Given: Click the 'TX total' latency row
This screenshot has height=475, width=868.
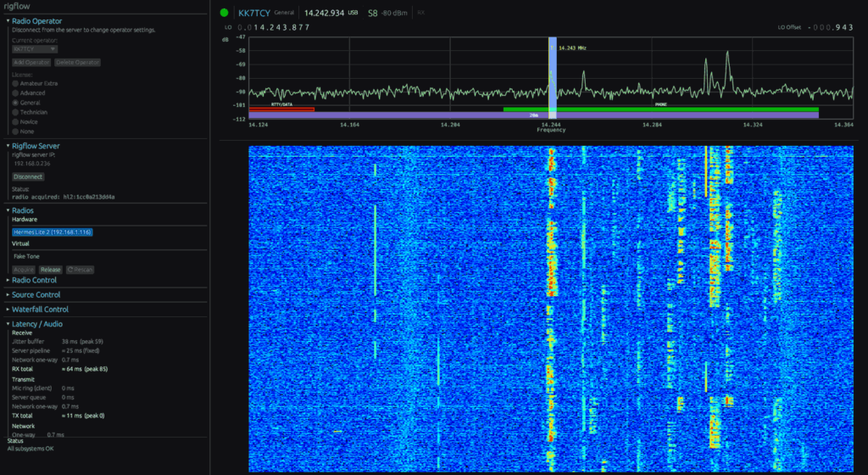Looking at the screenshot, I should (58, 416).
